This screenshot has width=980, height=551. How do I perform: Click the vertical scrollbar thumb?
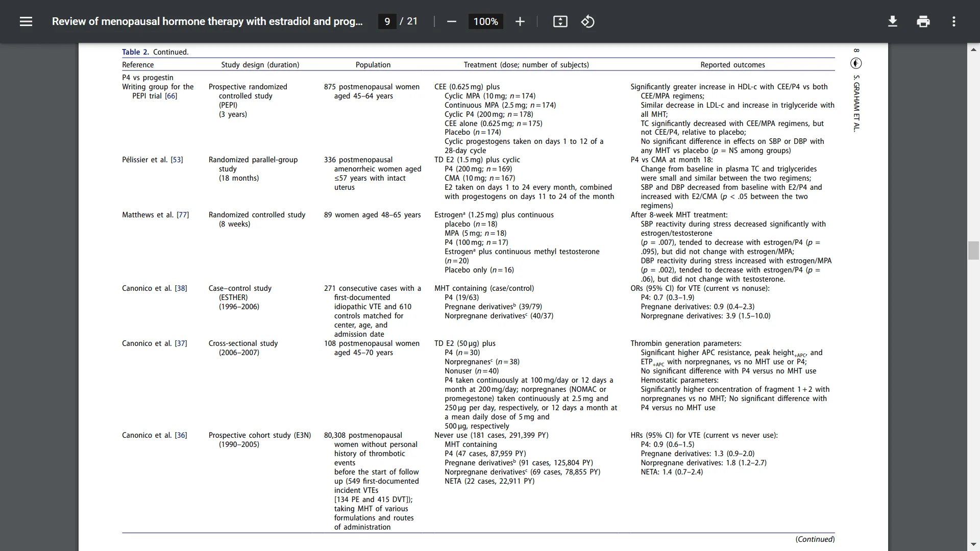click(973, 251)
